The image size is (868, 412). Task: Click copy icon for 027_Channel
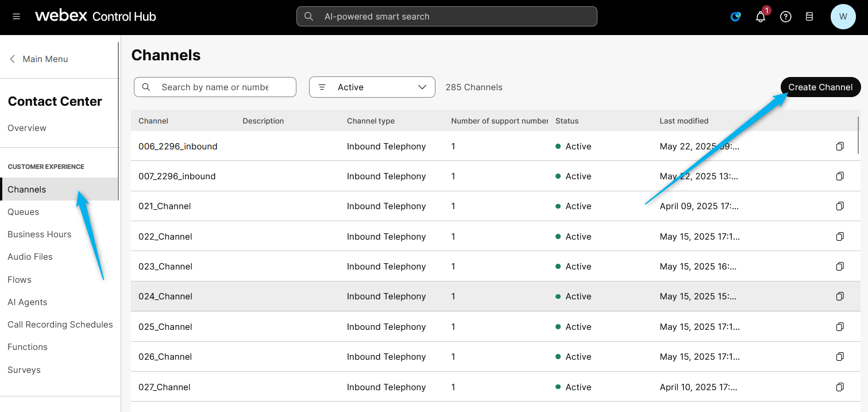click(x=839, y=387)
